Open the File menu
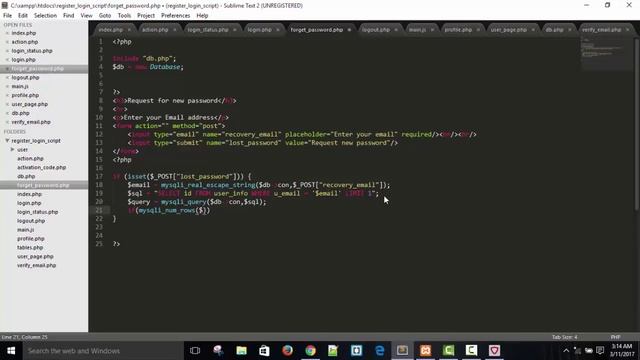The height and width of the screenshot is (360, 640). click(7, 16)
